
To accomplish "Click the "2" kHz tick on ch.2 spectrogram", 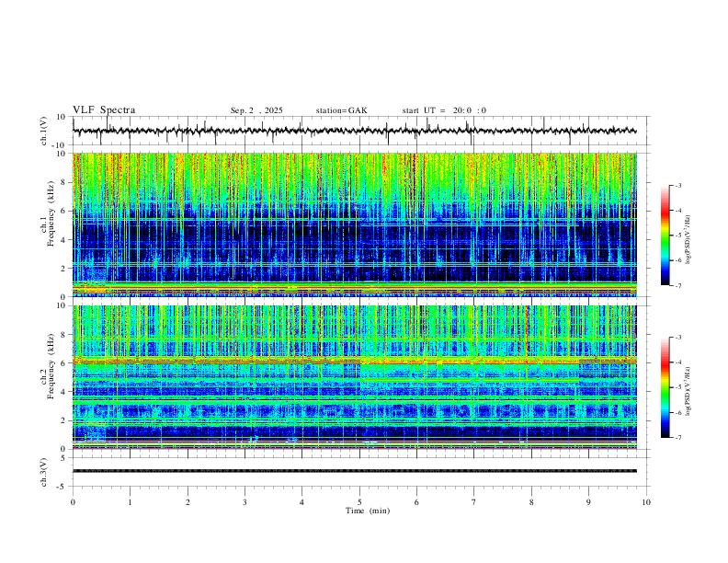I will click(x=64, y=420).
